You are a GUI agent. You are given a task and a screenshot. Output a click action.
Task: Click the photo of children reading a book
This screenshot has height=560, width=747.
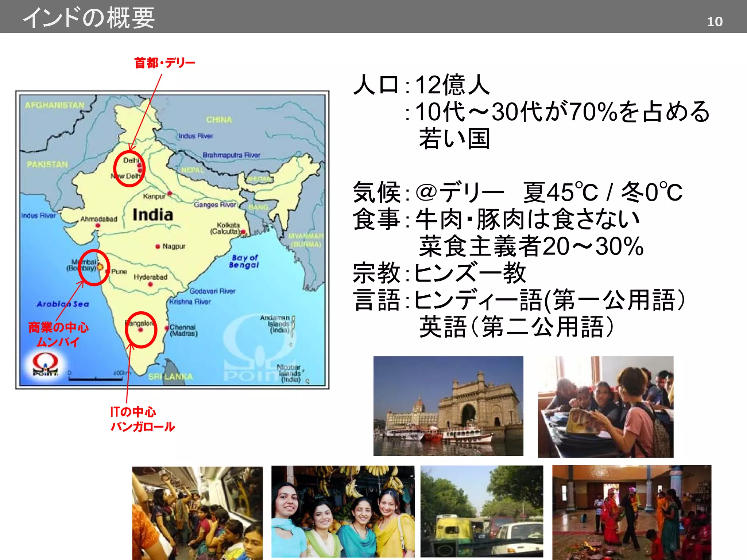tap(606, 407)
